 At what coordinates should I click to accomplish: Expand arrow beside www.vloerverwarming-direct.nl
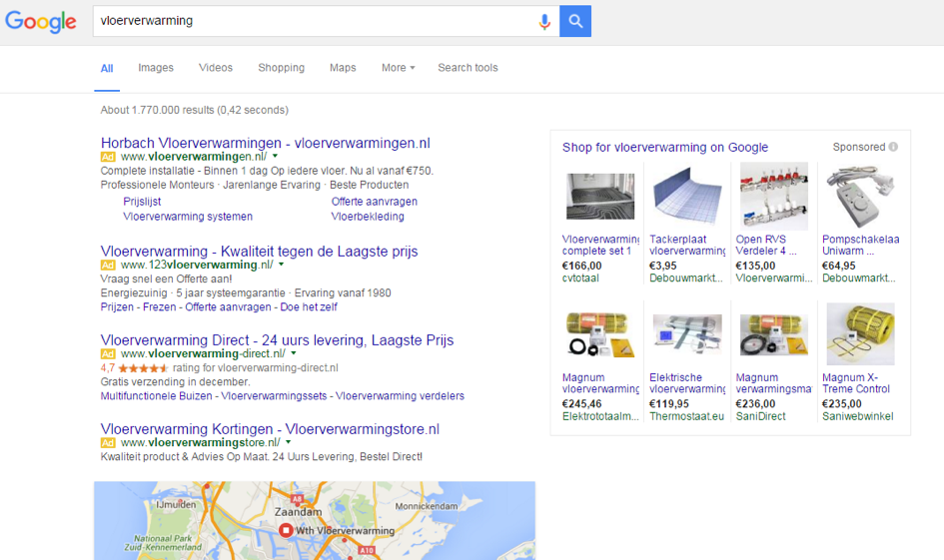[294, 353]
